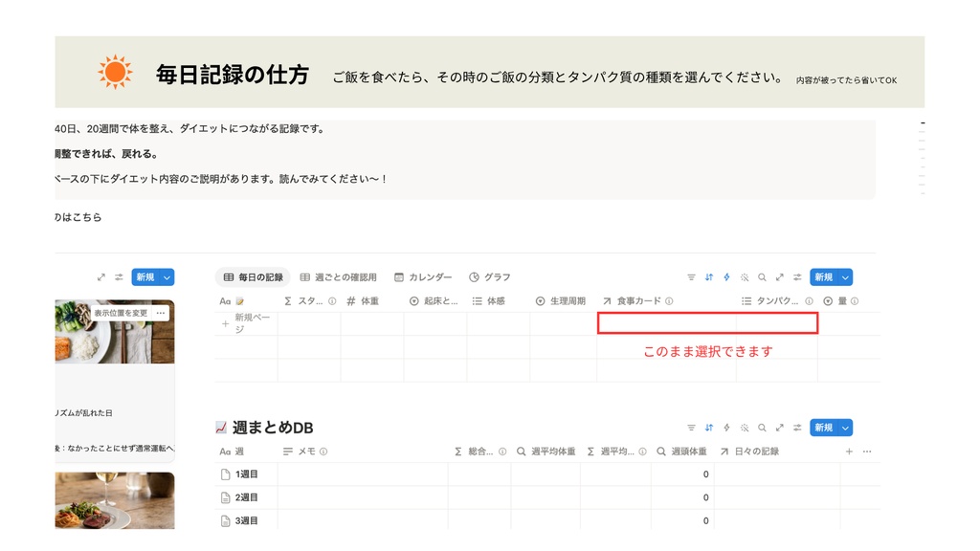The image size is (980, 551).
Task: Click the chart icon beside the 週まとめDB title
Action: [221, 428]
